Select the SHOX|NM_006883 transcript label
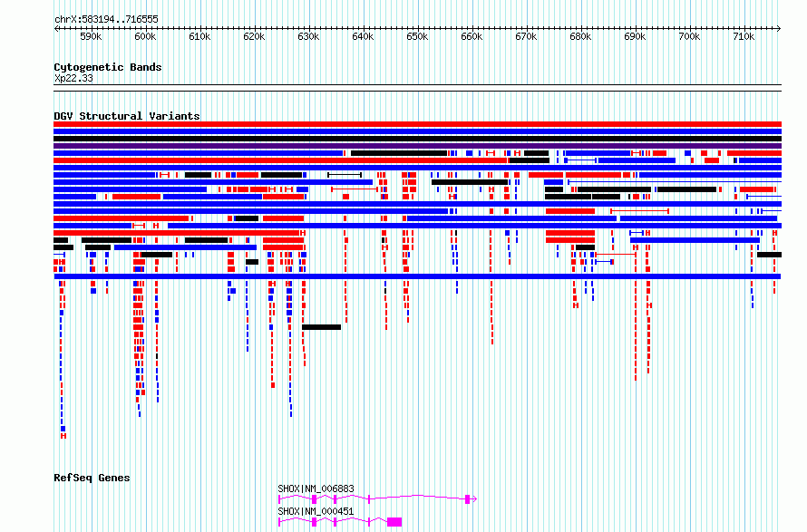The width and height of the screenshot is (807, 532). click(316, 488)
